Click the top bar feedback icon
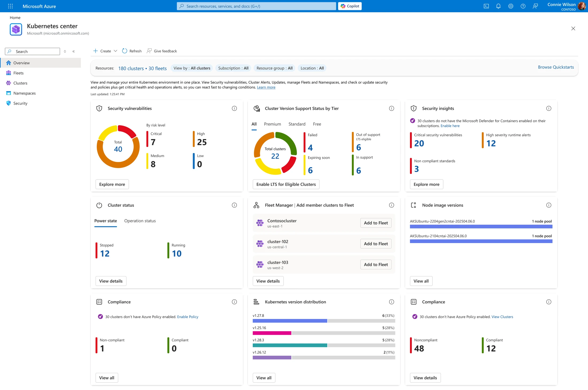Image resolution: width=588 pixels, height=390 pixels. point(535,6)
